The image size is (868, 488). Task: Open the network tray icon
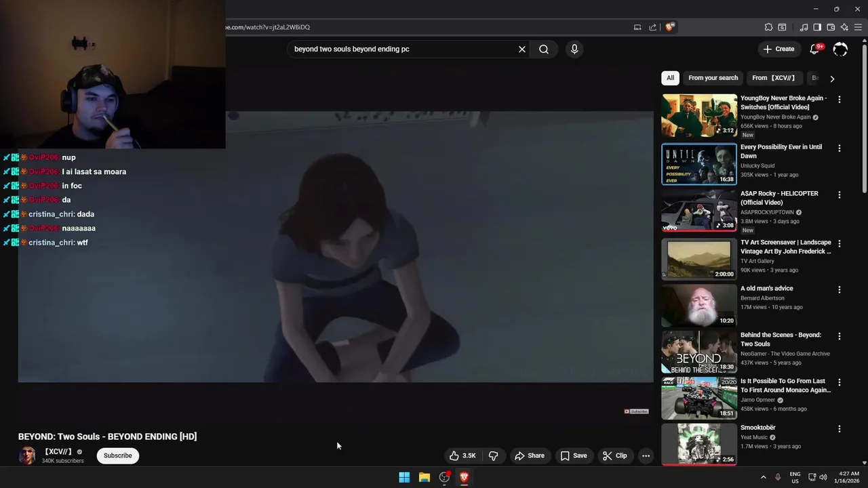coord(812,477)
